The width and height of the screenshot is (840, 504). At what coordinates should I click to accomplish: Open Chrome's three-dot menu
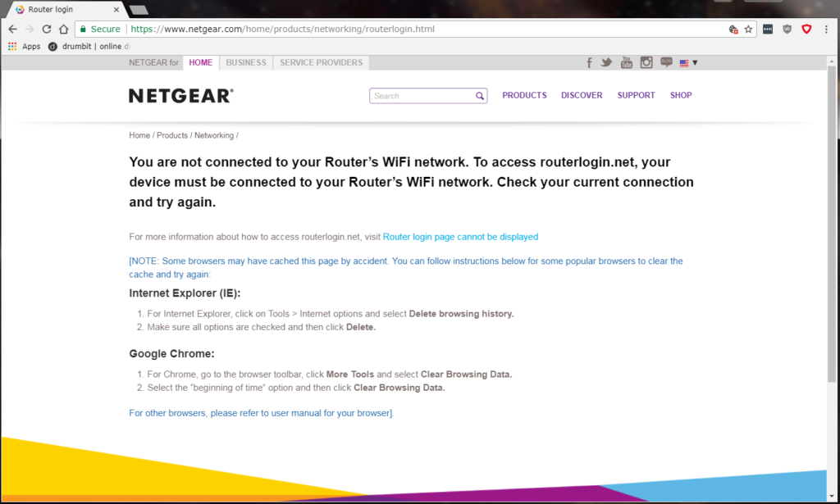(825, 29)
